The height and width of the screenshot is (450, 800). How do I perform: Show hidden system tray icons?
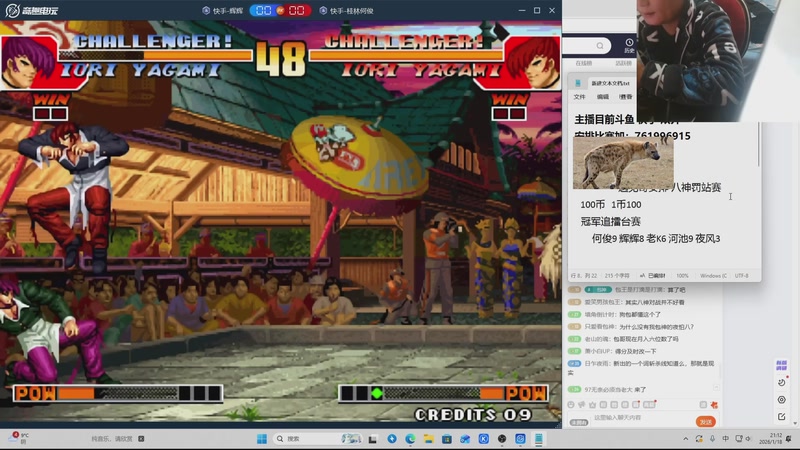[686, 439]
